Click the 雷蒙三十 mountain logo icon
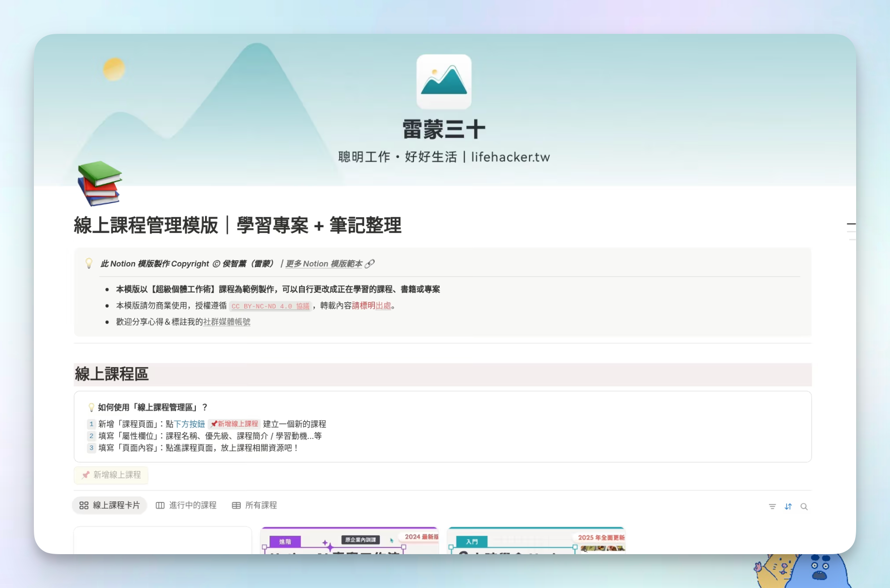Viewport: 890px width, 588px height. tap(444, 82)
